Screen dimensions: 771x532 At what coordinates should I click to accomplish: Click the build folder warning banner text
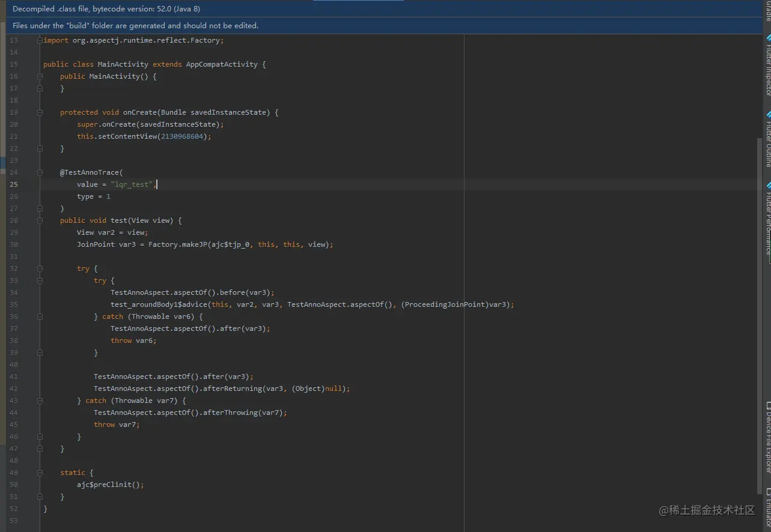tap(135, 26)
